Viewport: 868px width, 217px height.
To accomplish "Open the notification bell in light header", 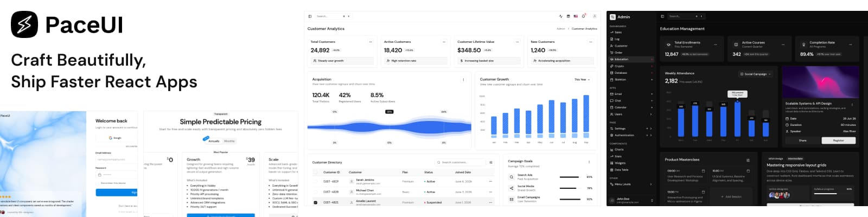I will [583, 16].
